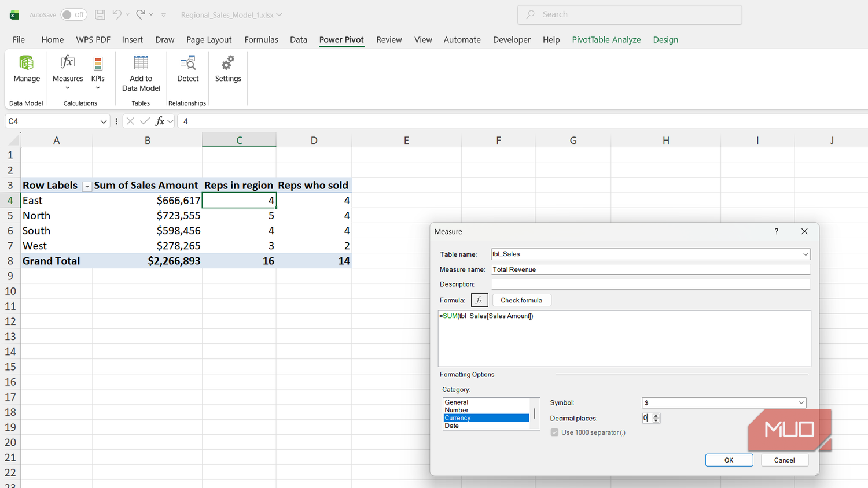Expand the Name Box dropdown

(104, 121)
